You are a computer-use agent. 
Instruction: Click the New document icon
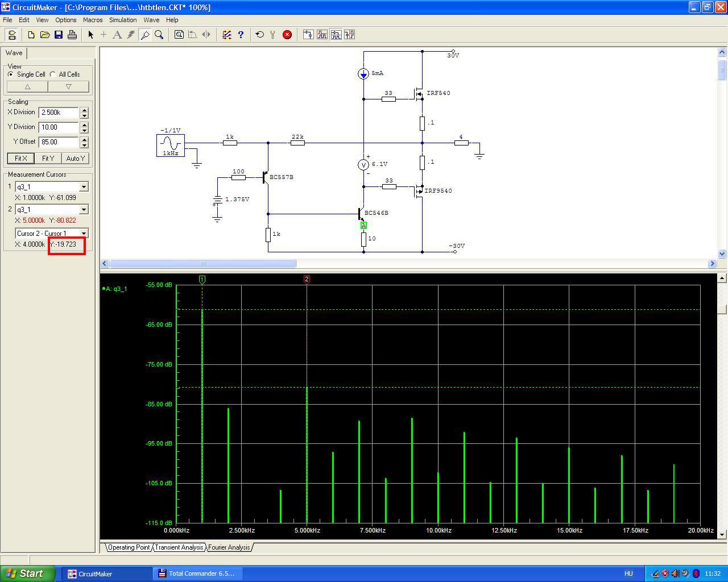[31, 35]
